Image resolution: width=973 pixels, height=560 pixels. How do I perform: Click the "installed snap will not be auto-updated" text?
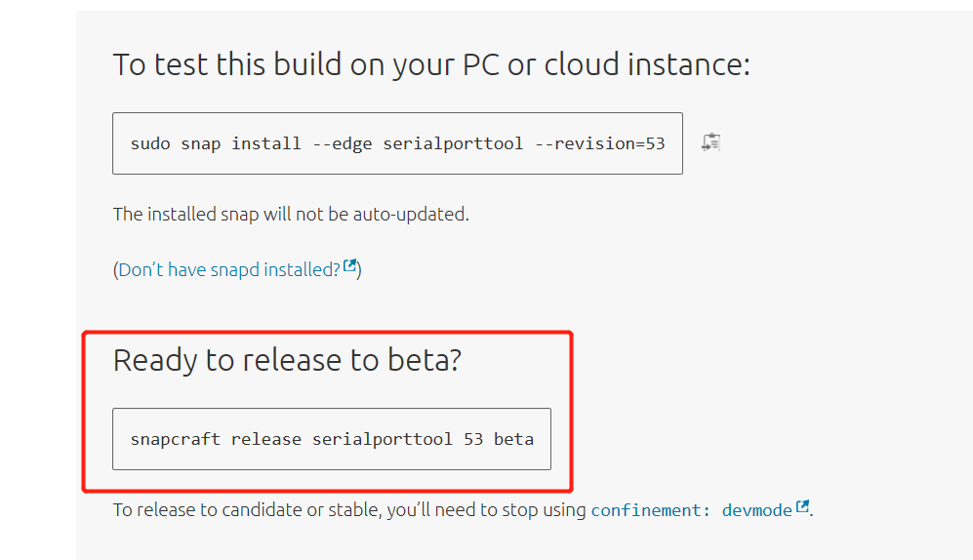point(291,214)
